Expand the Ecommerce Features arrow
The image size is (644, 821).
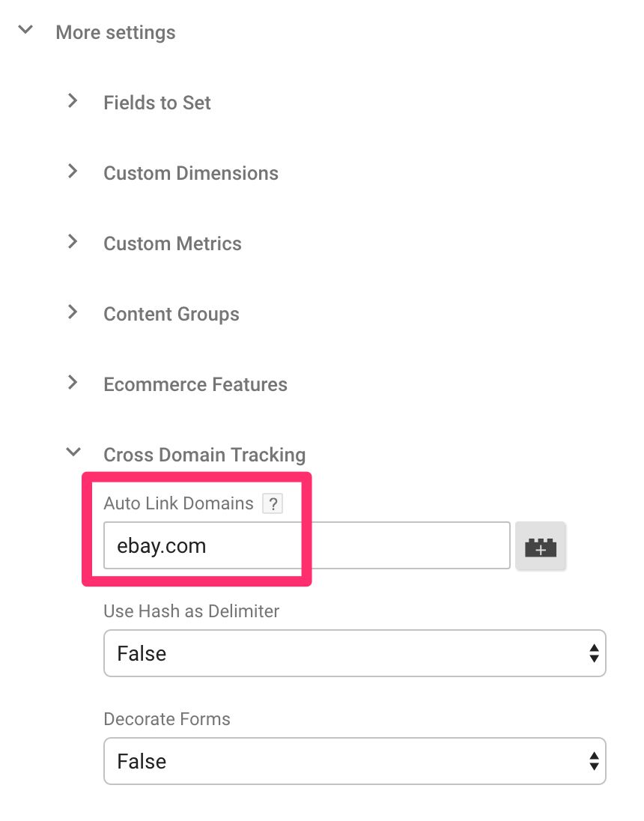tap(73, 382)
